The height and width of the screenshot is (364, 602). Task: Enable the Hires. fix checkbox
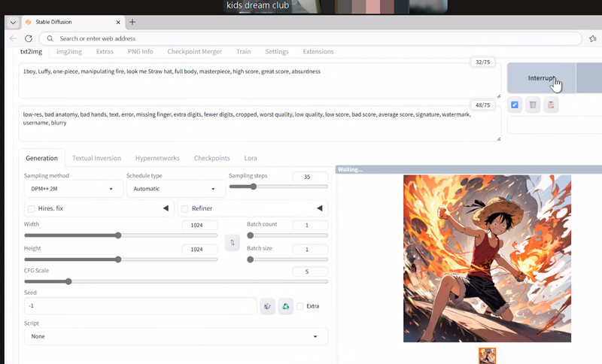31,208
